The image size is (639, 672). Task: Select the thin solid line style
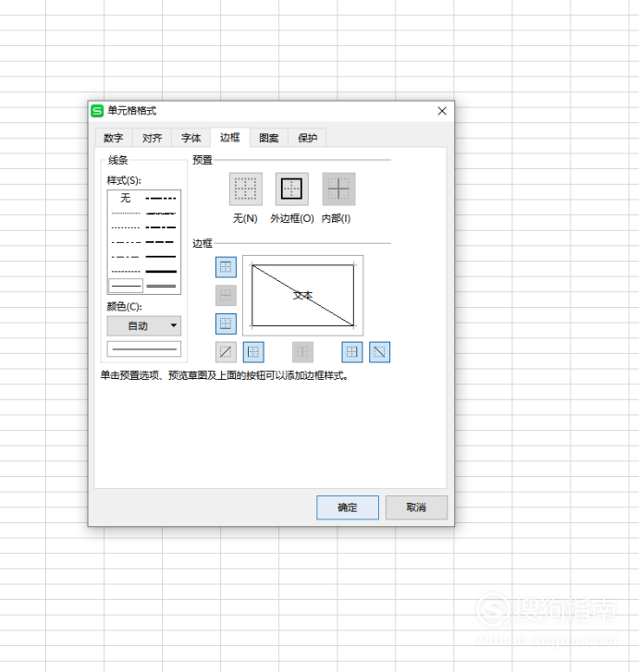pyautogui.click(x=126, y=286)
